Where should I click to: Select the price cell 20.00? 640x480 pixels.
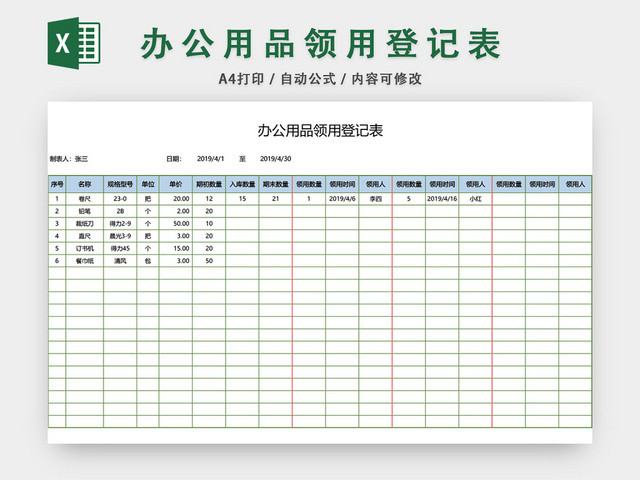coord(176,199)
